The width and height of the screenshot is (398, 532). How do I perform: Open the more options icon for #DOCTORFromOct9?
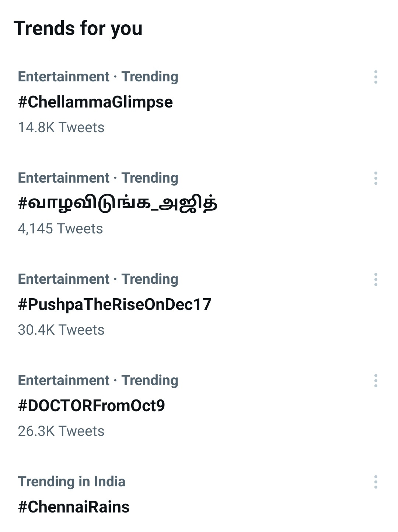click(376, 381)
